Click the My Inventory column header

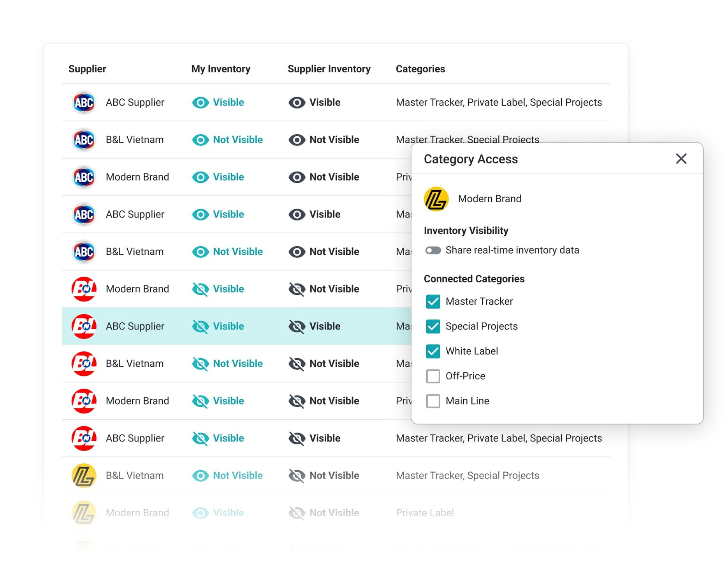coord(221,69)
